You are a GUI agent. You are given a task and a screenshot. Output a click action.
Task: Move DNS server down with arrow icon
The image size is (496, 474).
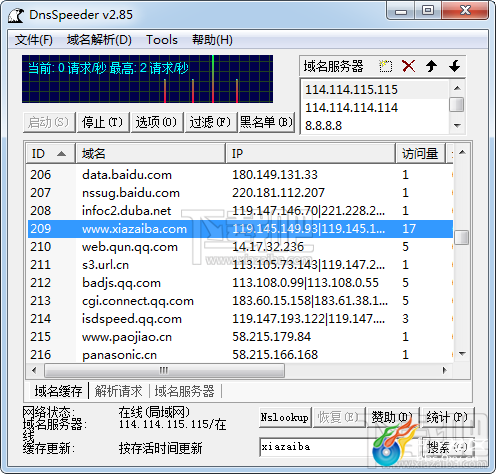[x=454, y=66]
